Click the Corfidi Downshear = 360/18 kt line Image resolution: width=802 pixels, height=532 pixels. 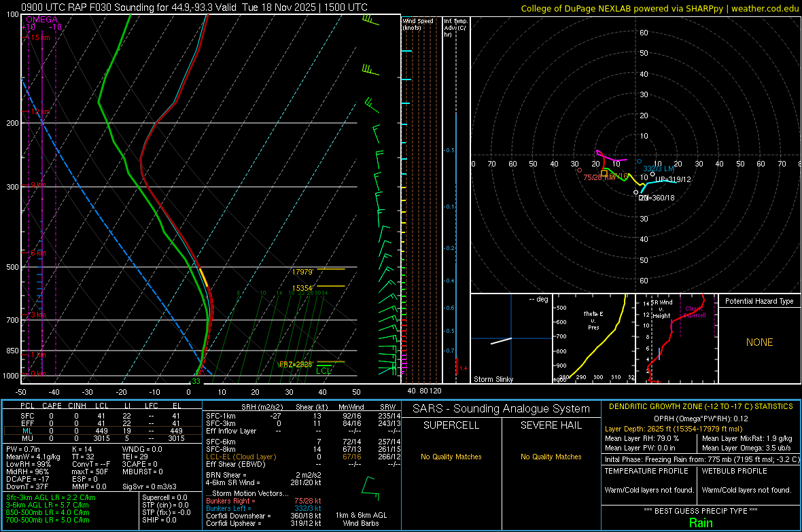264,516
